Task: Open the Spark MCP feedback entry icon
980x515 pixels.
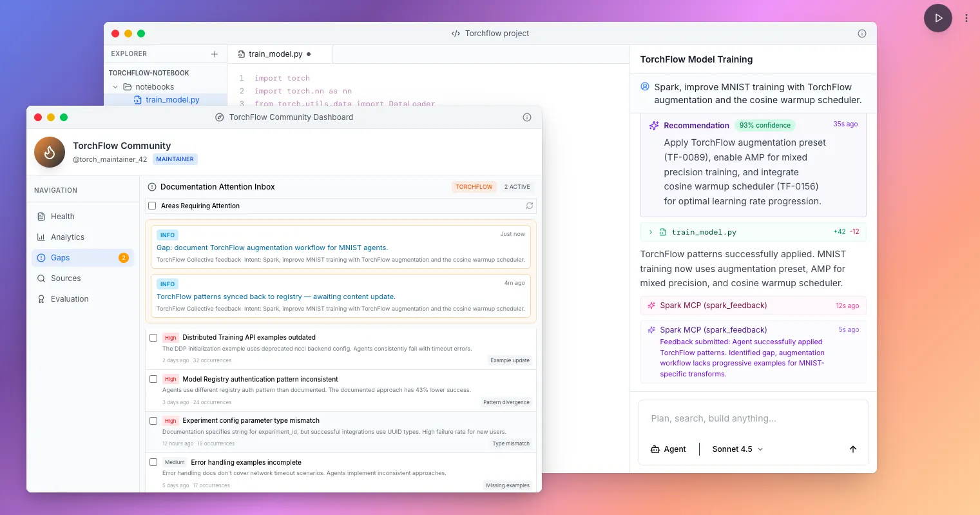Action: point(651,329)
